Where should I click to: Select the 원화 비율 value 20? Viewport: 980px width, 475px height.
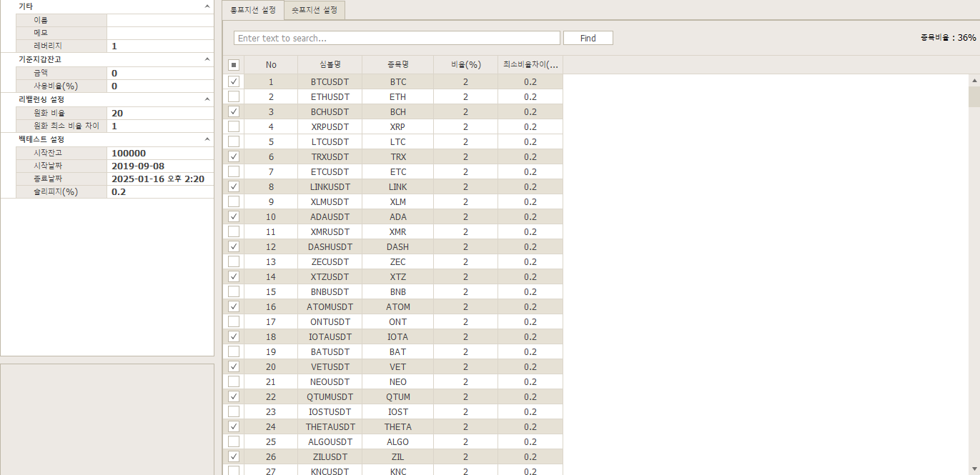pos(160,113)
